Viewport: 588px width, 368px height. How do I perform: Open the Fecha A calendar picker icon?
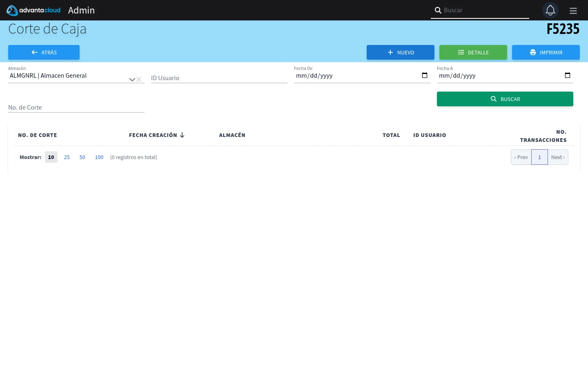pyautogui.click(x=568, y=75)
